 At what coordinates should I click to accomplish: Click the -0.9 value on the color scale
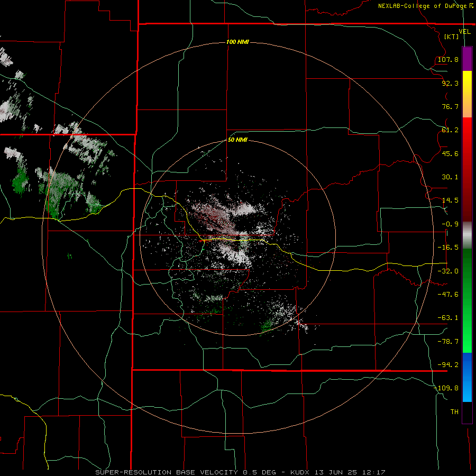(x=450, y=224)
